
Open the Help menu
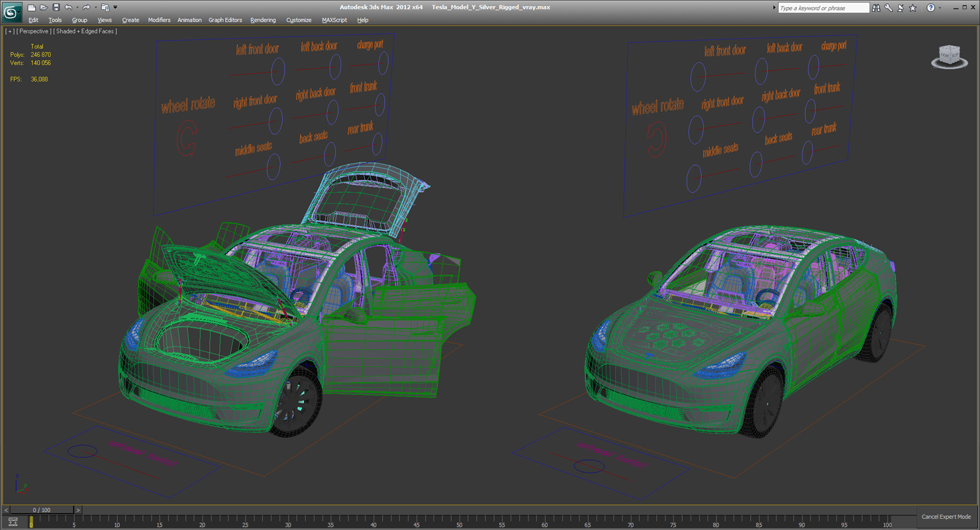[x=363, y=20]
